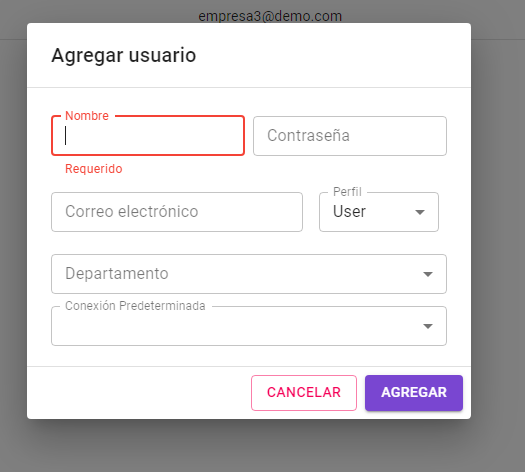Image resolution: width=525 pixels, height=472 pixels.
Task: Open the Perfil select box
Action: (x=379, y=212)
